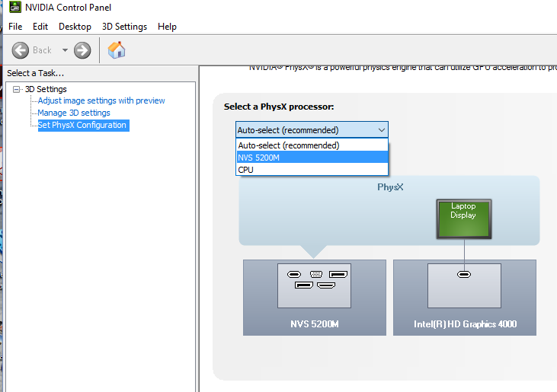Click the Back arrow button
Viewport: 557px width, 392px height.
21,50
